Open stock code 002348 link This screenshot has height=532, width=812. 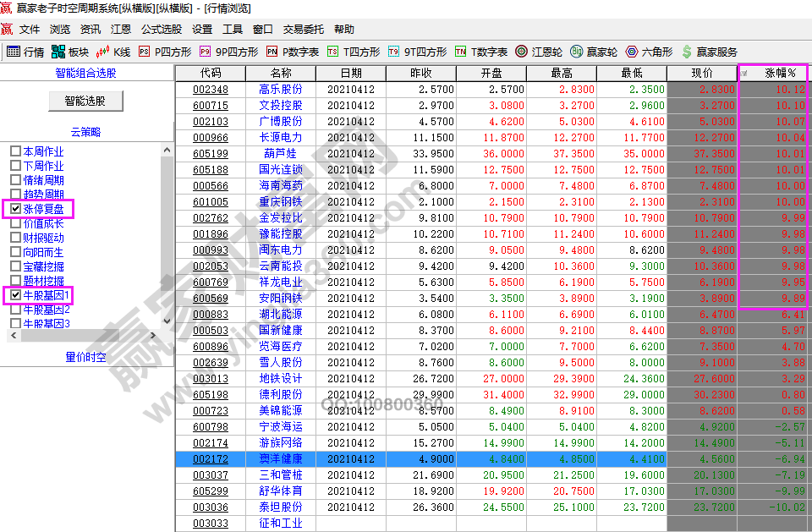[210, 90]
